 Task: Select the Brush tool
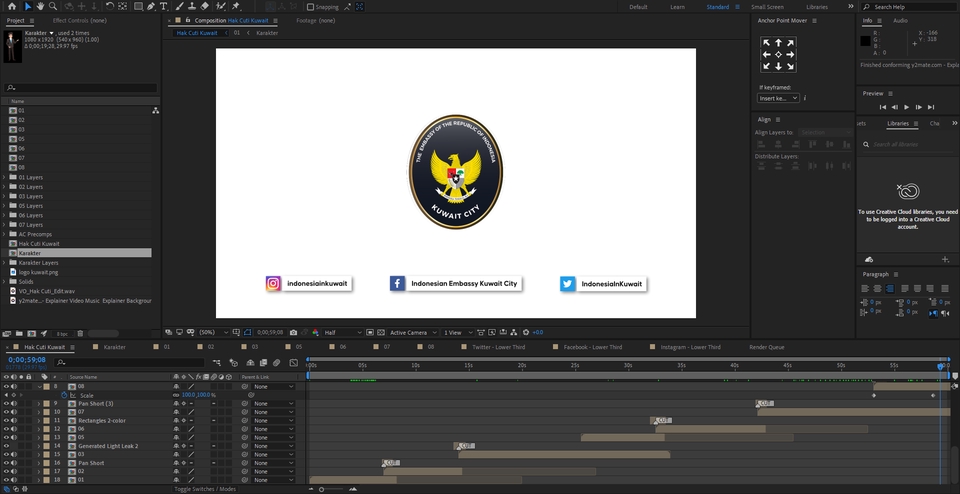179,7
